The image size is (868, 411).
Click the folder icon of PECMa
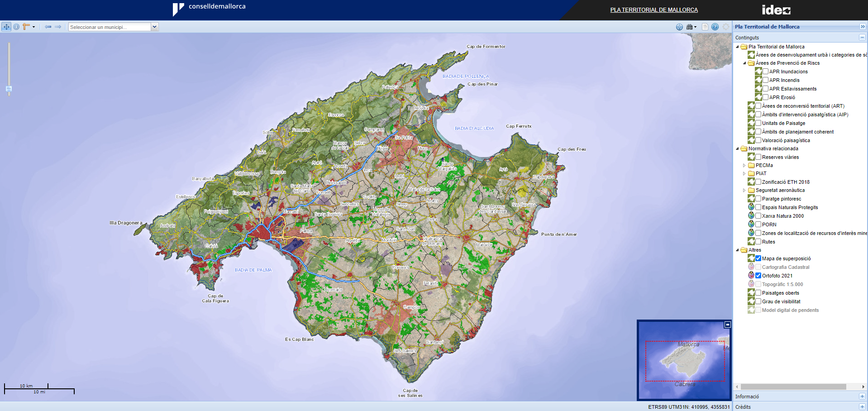[x=751, y=165]
